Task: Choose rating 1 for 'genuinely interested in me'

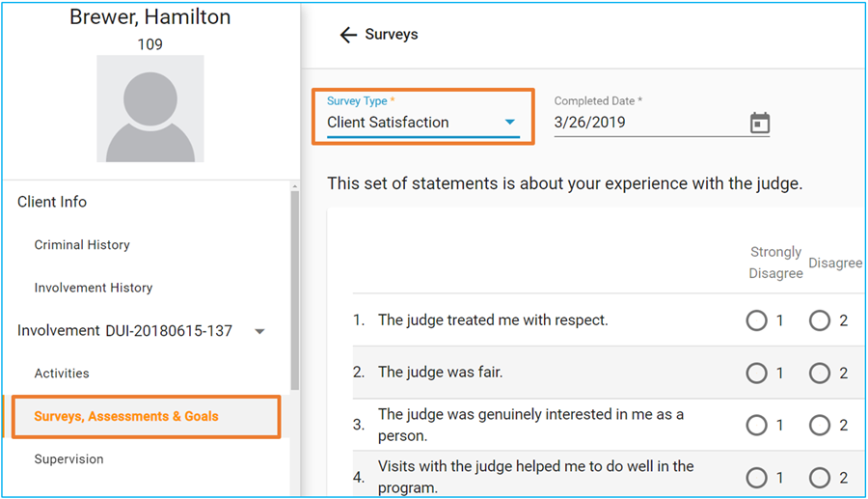Action: pyautogui.click(x=756, y=425)
